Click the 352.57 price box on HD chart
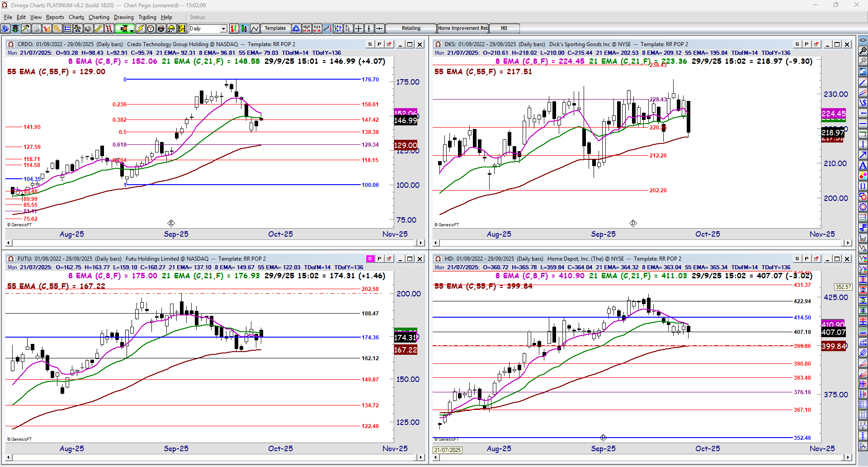 click(844, 287)
